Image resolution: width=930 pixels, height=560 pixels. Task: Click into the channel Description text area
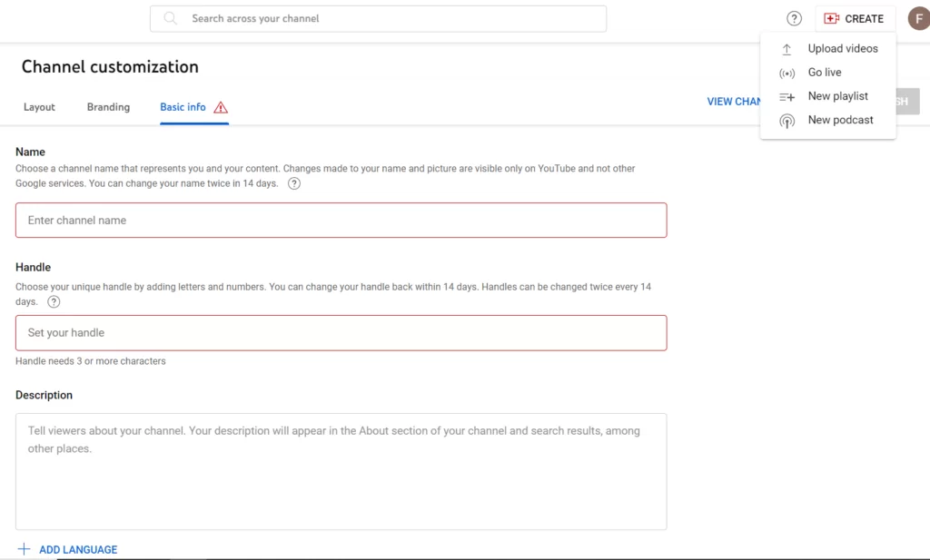[341, 472]
